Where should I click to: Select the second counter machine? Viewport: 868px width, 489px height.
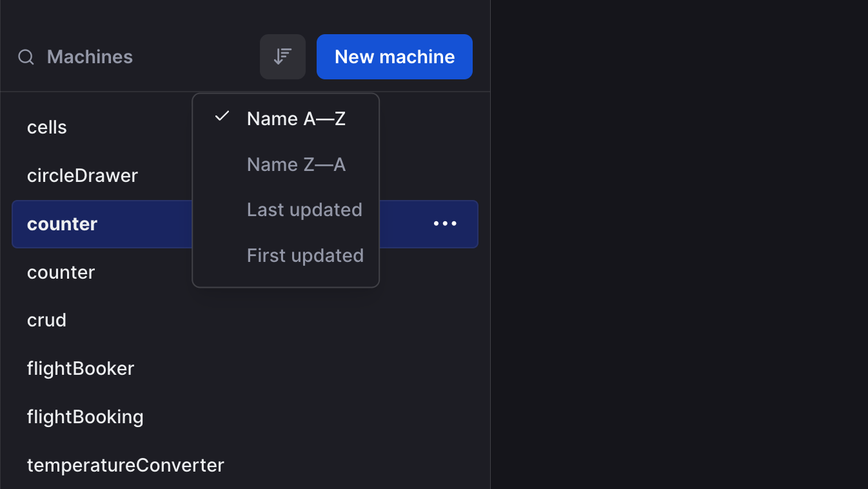point(61,272)
